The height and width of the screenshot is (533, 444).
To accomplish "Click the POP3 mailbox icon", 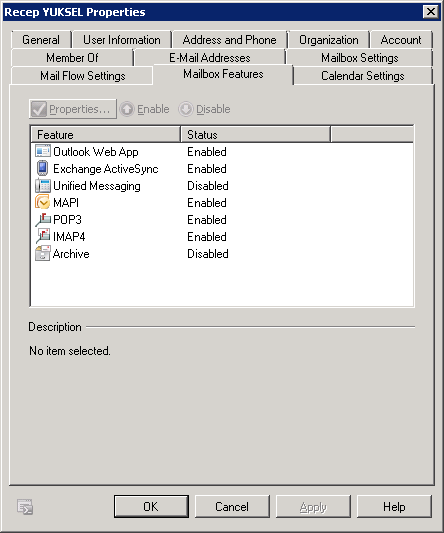I will 43,219.
